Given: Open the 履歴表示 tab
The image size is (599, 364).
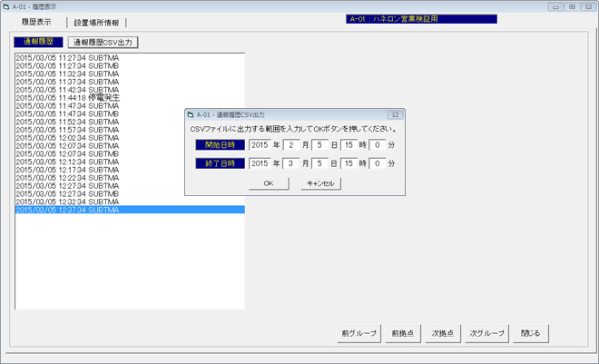Looking at the screenshot, I should pyautogui.click(x=36, y=22).
